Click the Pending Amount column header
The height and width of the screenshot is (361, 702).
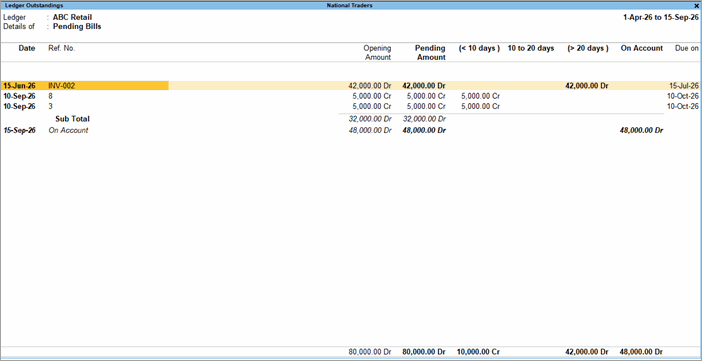coord(430,52)
